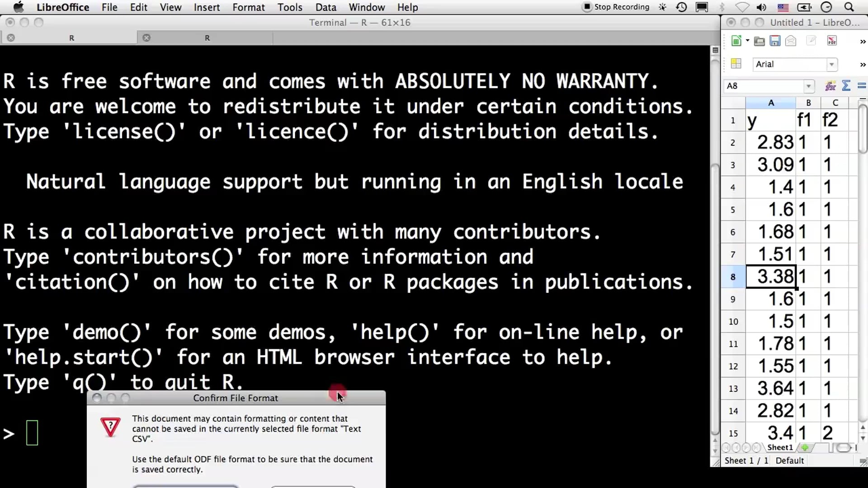868x488 pixels.
Task: Expand the Arial font name dropdown
Action: pos(831,65)
